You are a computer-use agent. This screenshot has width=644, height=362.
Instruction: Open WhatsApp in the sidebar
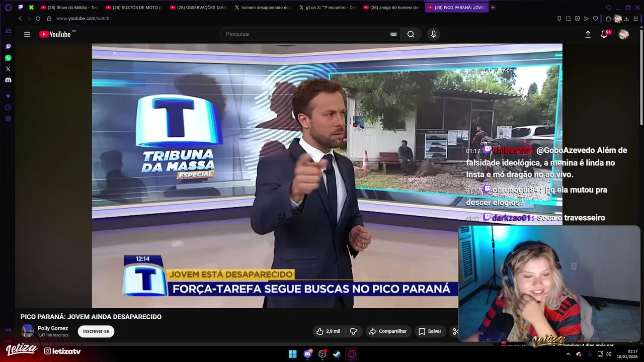[x=8, y=58]
